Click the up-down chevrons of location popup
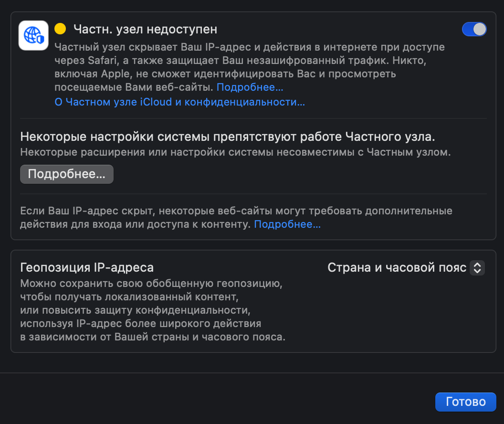Screen dimensions: 504x424 (477, 268)
